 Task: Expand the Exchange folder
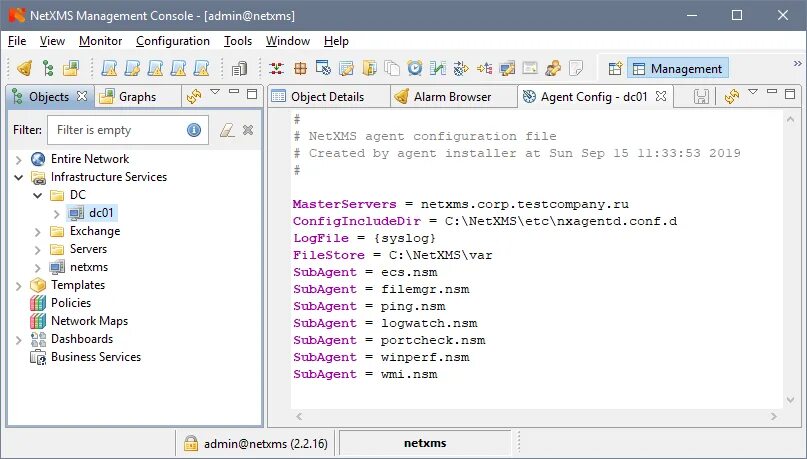(38, 232)
